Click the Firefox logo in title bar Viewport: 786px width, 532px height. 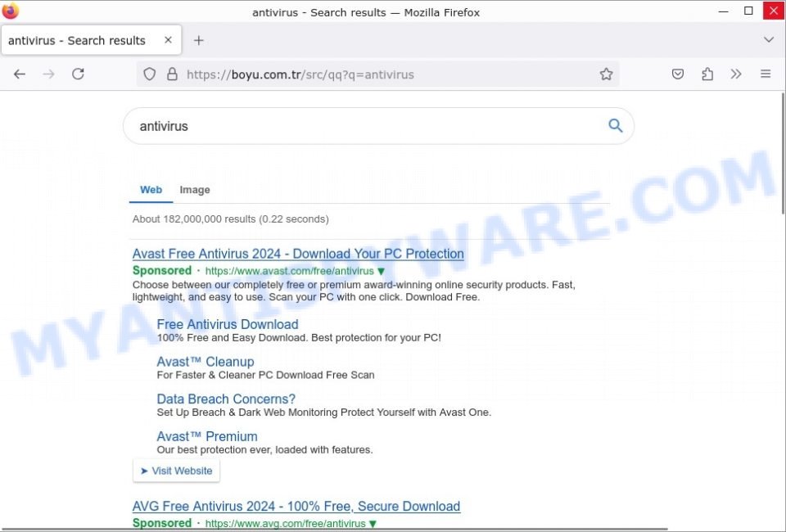point(10,11)
